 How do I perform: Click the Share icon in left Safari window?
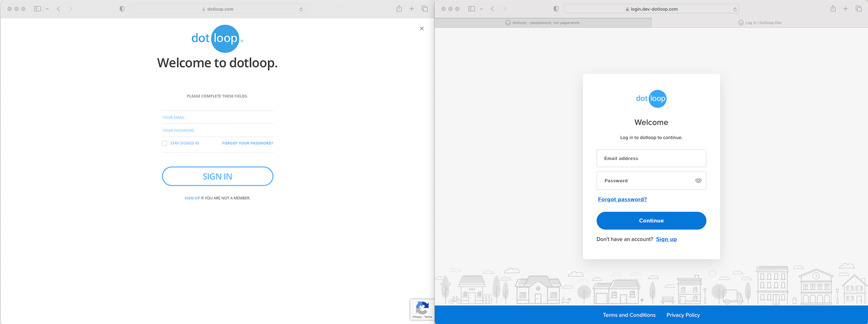click(x=399, y=9)
